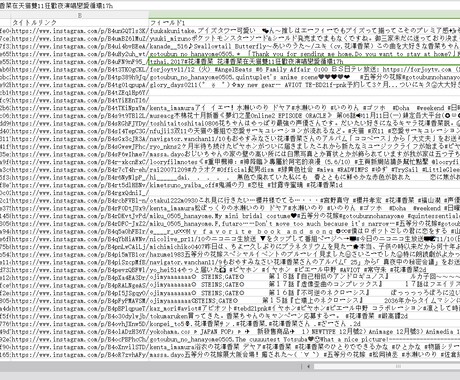Viewport: 460px width, 380px height.
Task: Click the horizontal scrollbar left arrow
Action: tap(308, 366)
